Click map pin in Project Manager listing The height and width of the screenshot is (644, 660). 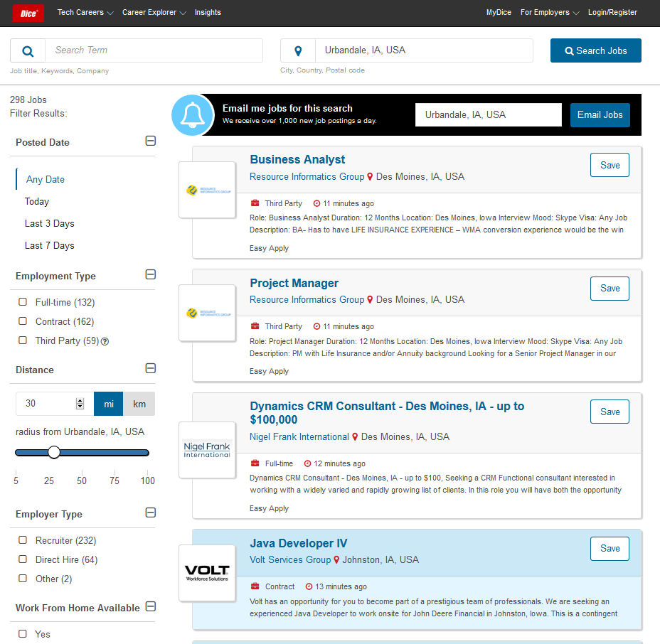(370, 299)
